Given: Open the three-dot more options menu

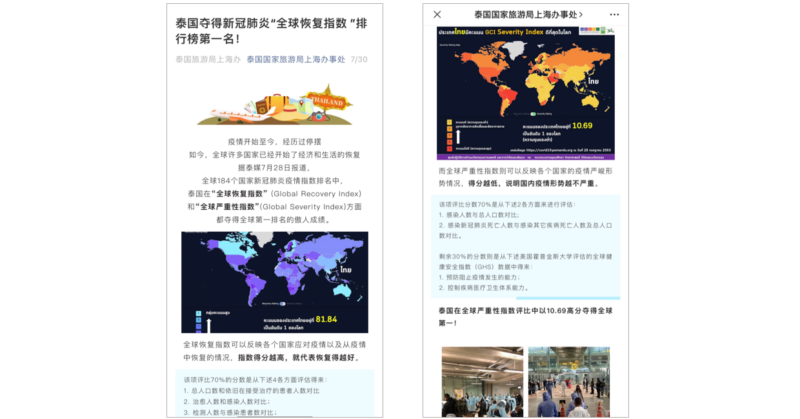Looking at the screenshot, I should pos(614,15).
